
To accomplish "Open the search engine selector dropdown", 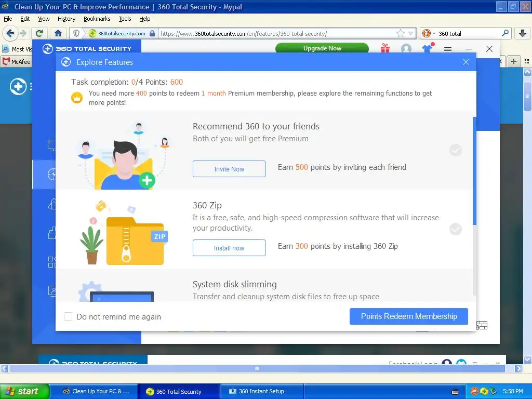I will (429, 33).
